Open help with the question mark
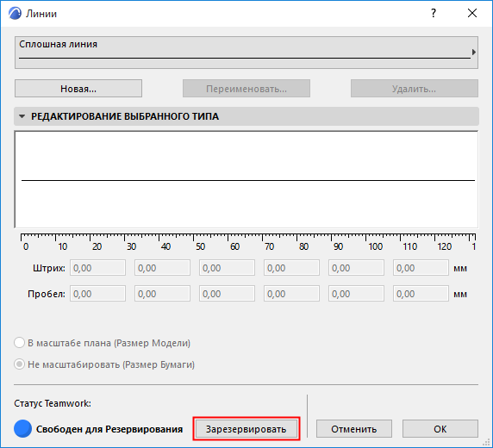This screenshot has width=493, height=448. pos(434,13)
